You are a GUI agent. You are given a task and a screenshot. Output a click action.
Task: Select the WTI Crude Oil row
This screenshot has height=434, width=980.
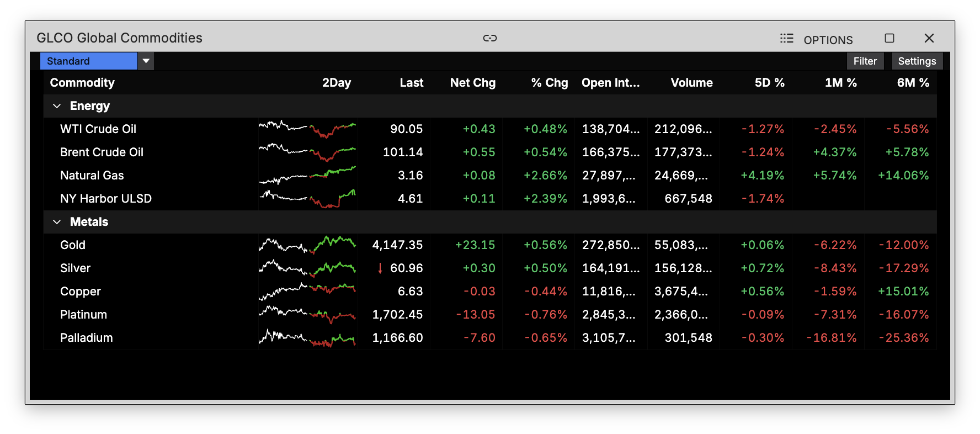pyautogui.click(x=490, y=129)
